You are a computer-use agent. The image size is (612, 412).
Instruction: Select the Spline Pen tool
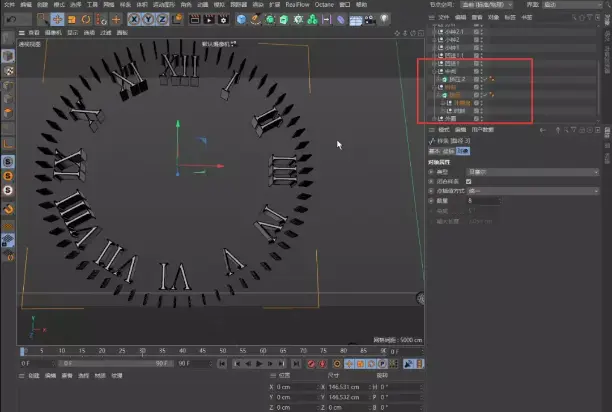click(x=256, y=19)
